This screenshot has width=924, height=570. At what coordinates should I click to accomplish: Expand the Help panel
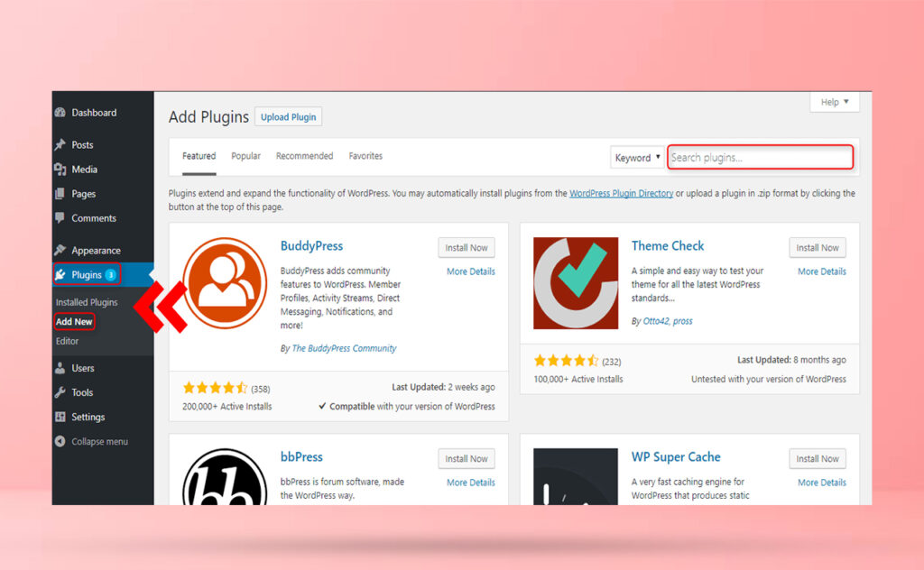833,102
